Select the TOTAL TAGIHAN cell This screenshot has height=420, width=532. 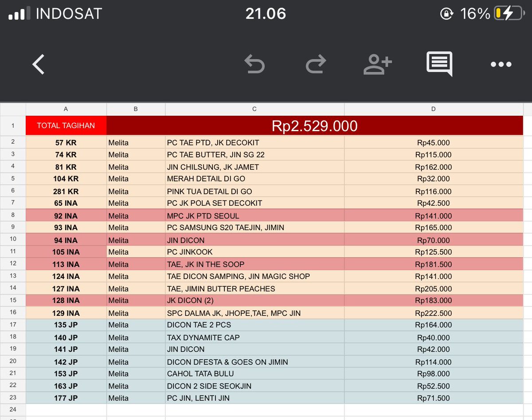pyautogui.click(x=66, y=126)
